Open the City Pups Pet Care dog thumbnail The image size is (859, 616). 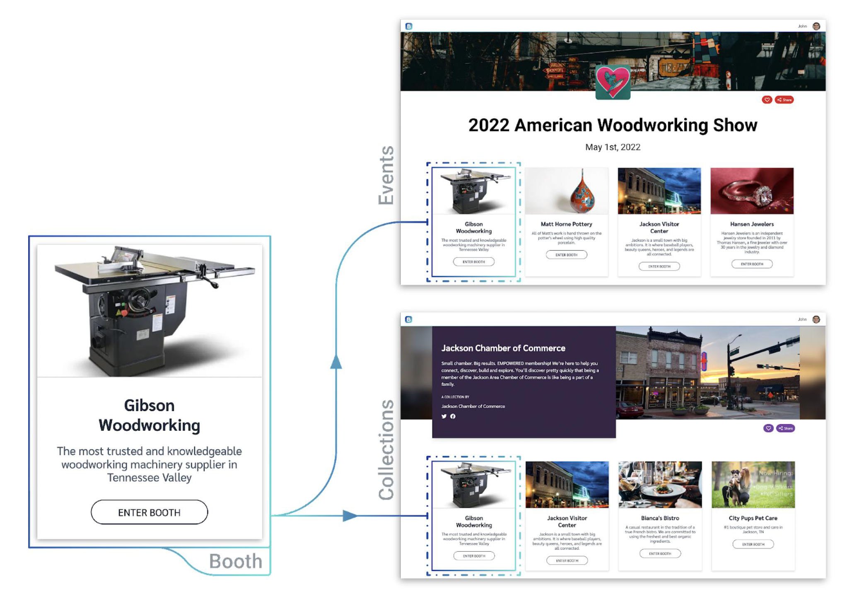point(753,485)
